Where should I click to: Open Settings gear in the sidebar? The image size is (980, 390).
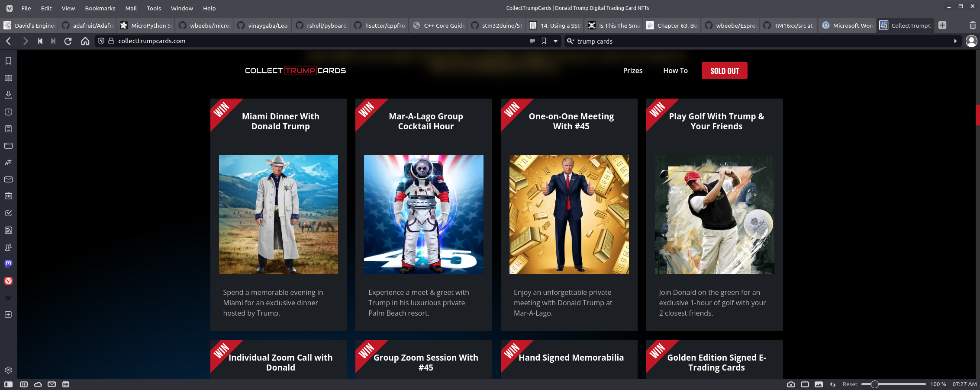coord(8,370)
